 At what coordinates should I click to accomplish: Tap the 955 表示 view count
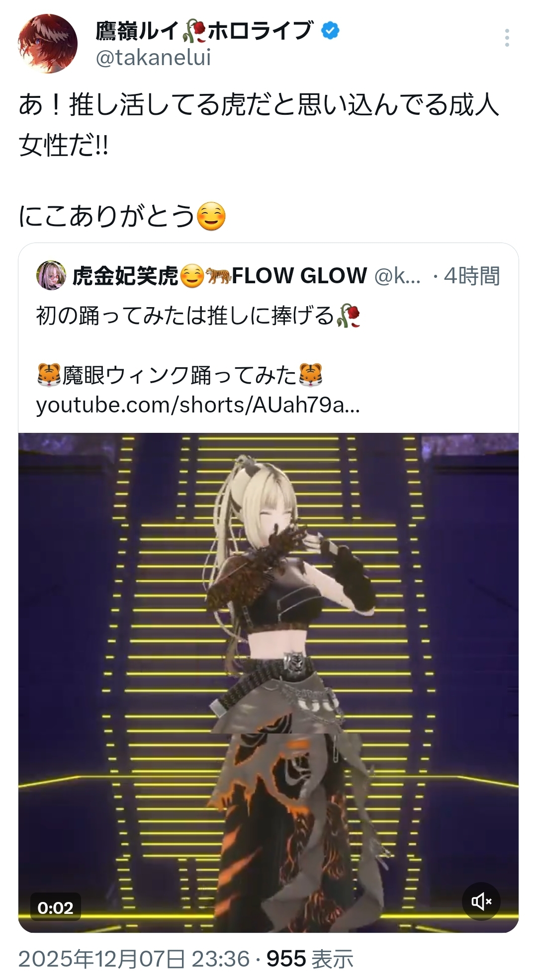pos(310,959)
